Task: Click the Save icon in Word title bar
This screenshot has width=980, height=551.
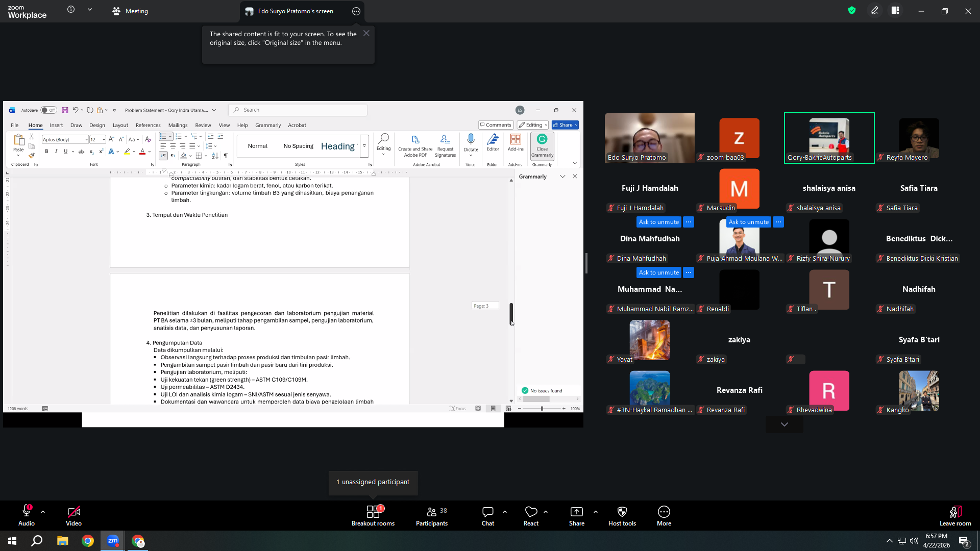Action: point(65,110)
